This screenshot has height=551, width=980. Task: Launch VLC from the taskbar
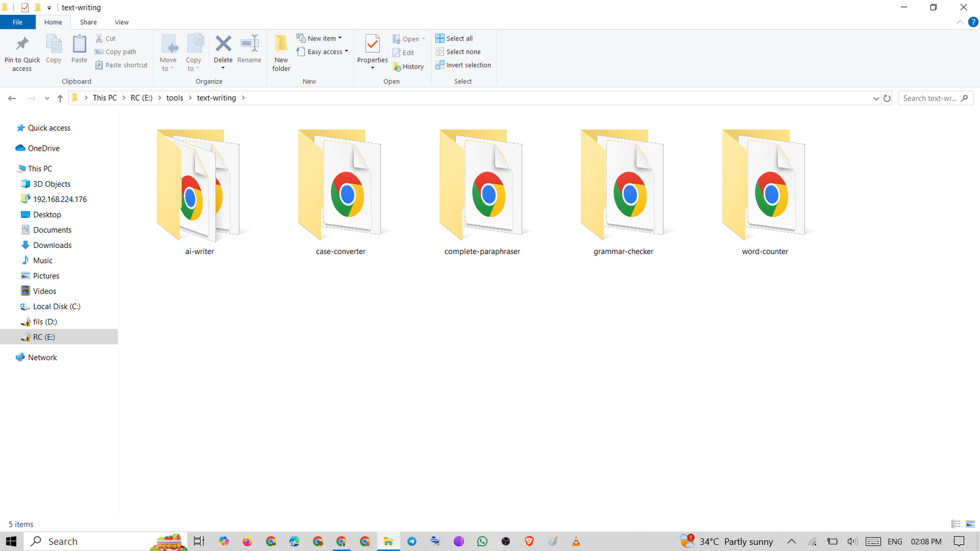click(576, 541)
